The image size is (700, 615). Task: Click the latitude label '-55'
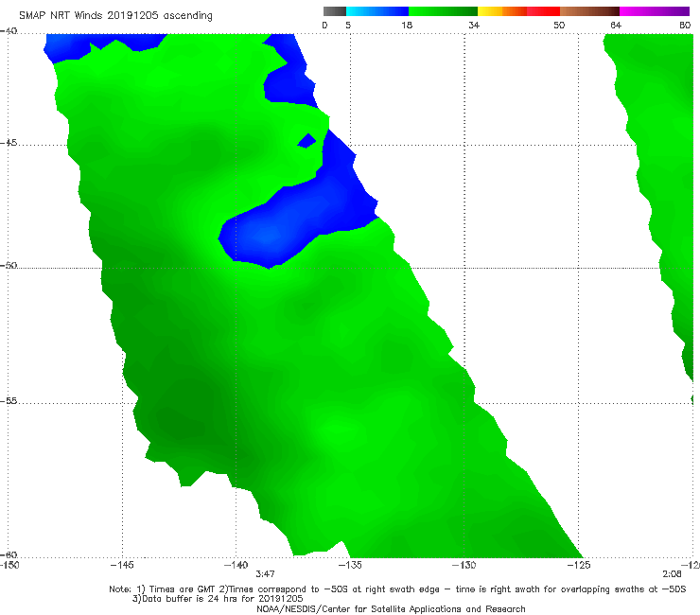9,400
